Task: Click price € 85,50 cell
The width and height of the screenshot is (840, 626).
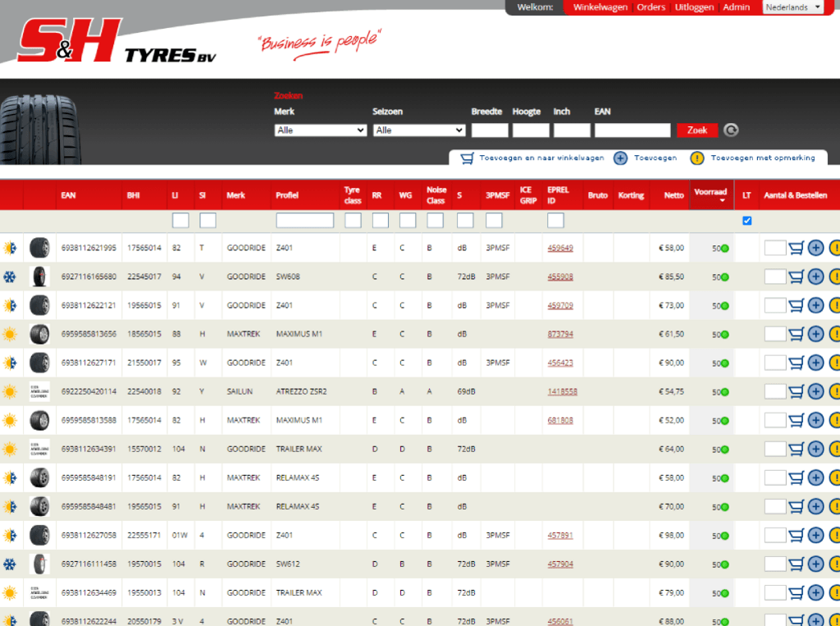Action: point(671,276)
